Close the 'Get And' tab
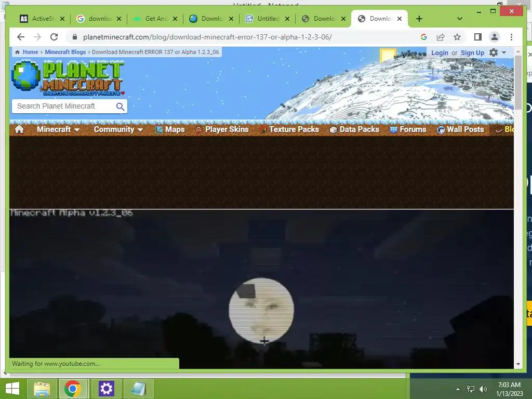Screen dimensions: 532x399 [x=175, y=19]
